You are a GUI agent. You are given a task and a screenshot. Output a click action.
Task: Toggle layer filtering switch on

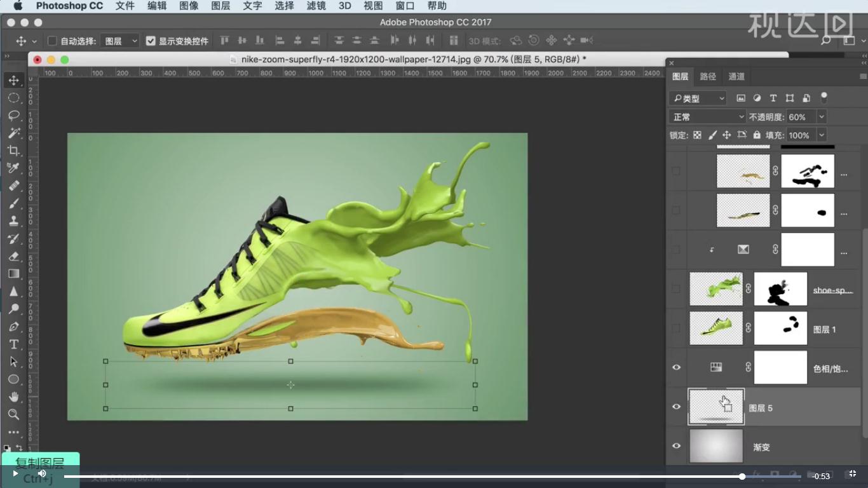pos(824,98)
